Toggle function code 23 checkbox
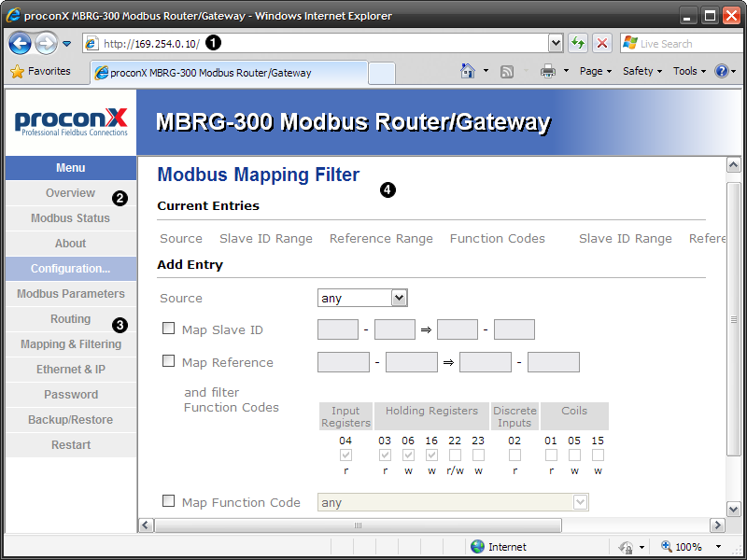747x560 pixels. [x=478, y=455]
